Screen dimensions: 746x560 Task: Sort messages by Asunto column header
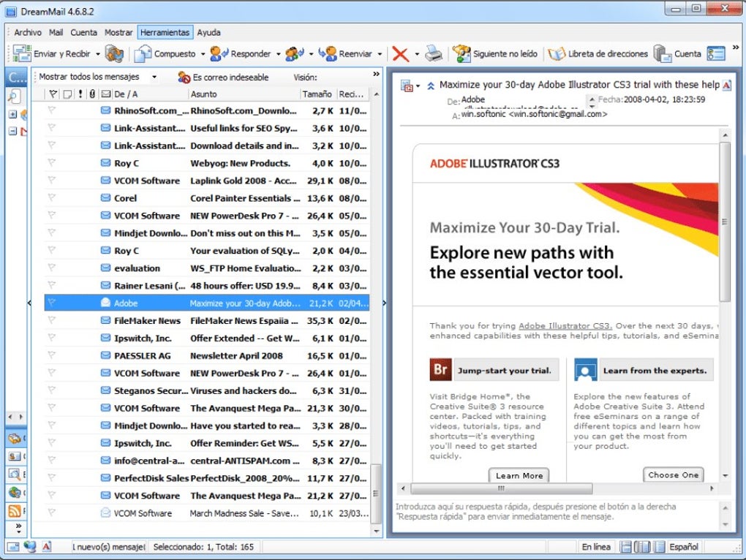click(x=244, y=94)
